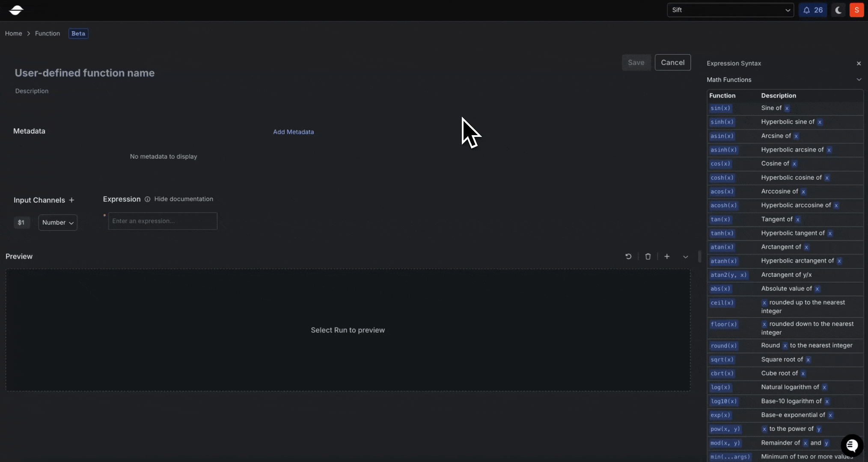Click the Sift logo icon
This screenshot has height=462, width=868.
[16, 10]
